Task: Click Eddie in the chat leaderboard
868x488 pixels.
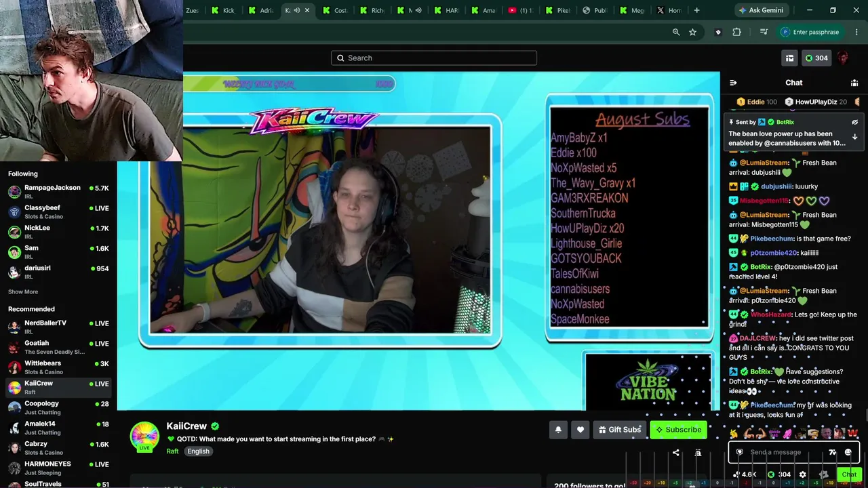Action: (757, 102)
